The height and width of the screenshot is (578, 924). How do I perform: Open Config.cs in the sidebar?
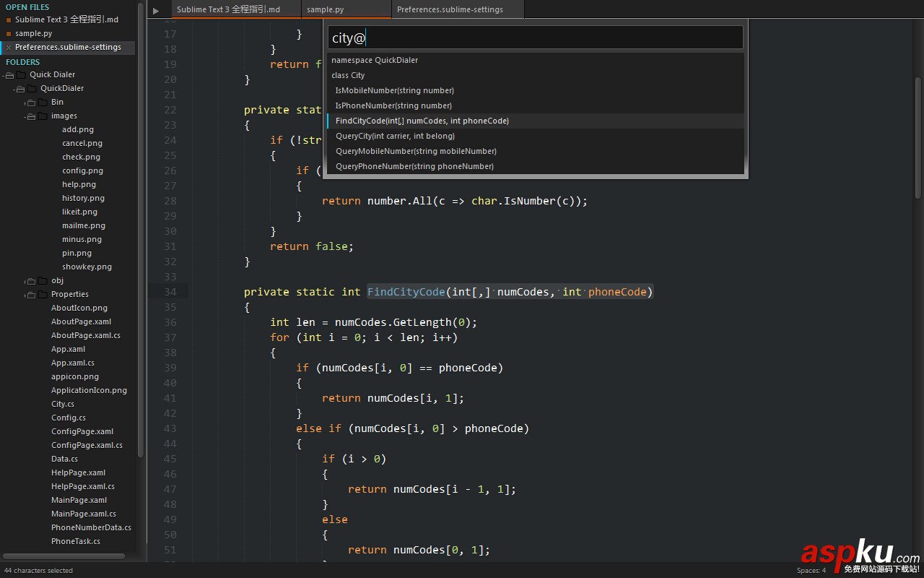(69, 418)
